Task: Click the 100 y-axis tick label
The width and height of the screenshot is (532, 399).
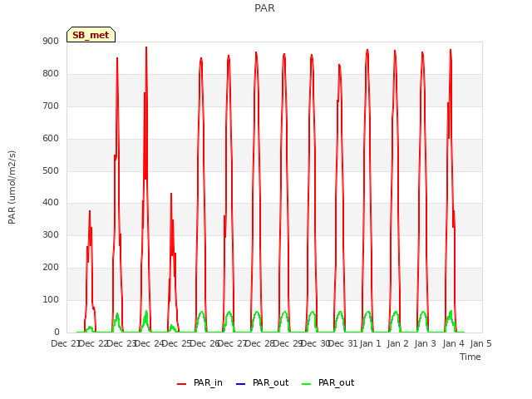Action: (51, 299)
